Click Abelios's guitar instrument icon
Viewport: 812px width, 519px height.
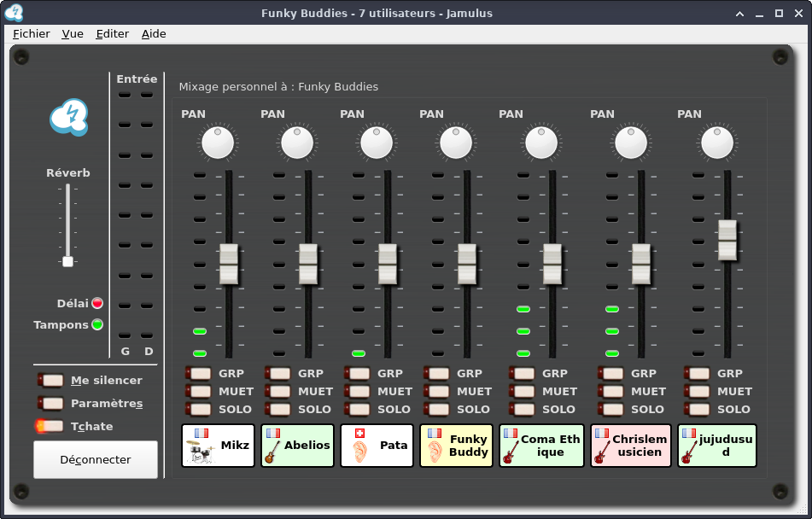(272, 452)
